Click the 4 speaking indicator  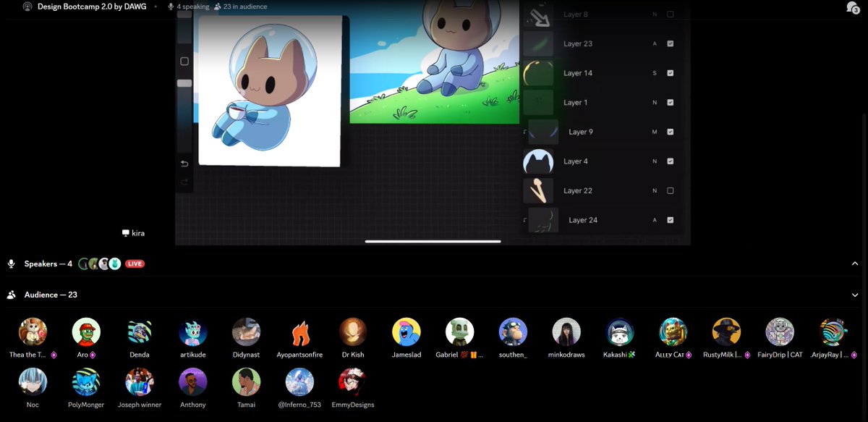coord(188,7)
